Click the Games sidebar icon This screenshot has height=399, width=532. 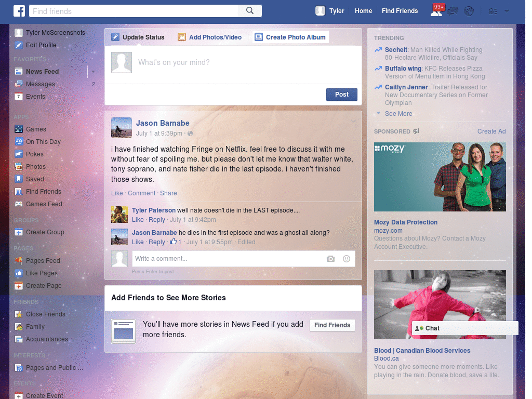19,129
